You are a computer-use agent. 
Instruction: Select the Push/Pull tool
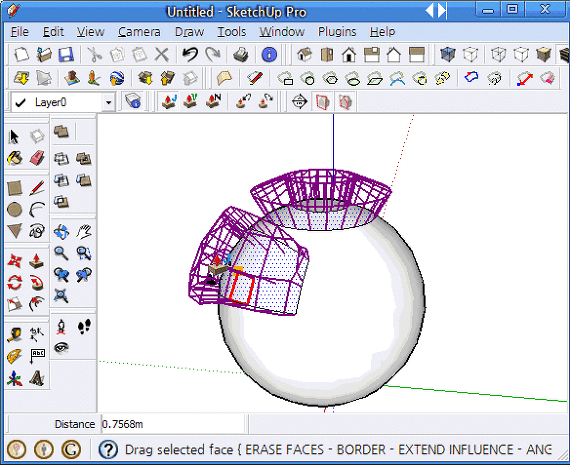point(37,261)
